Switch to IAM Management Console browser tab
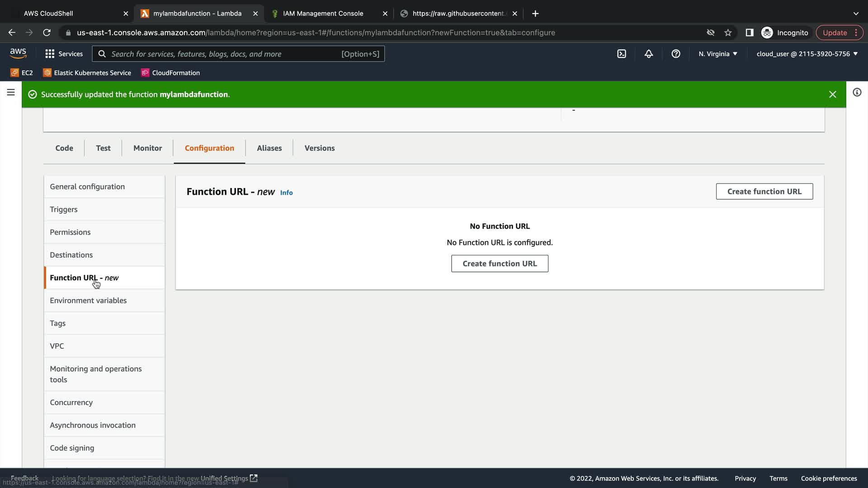Screen dimensions: 868x488 (323, 14)
